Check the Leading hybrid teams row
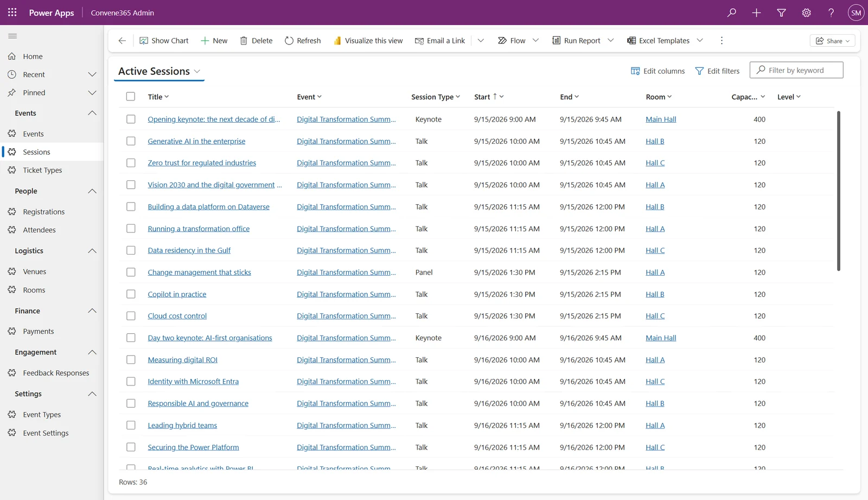868x500 pixels. (x=131, y=425)
